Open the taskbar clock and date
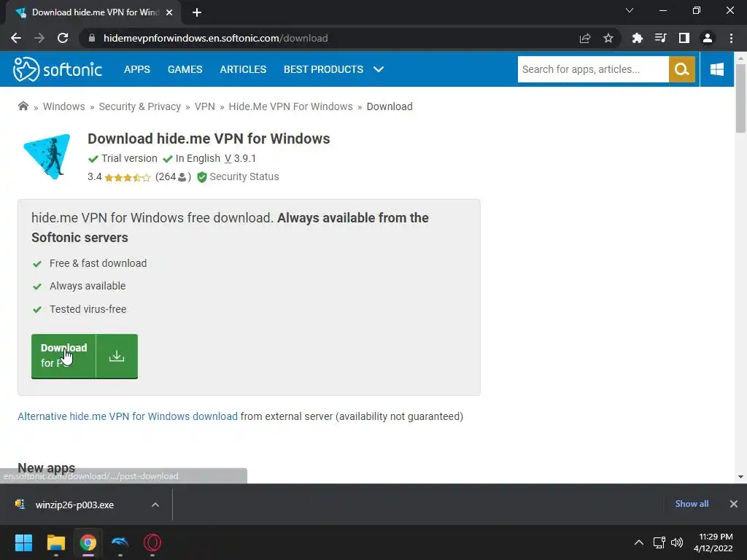Image resolution: width=747 pixels, height=560 pixels. pos(713,542)
